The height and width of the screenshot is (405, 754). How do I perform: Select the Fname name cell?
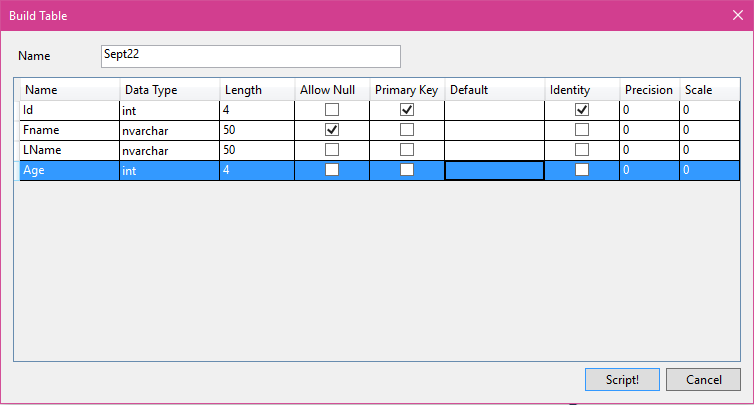(69, 130)
